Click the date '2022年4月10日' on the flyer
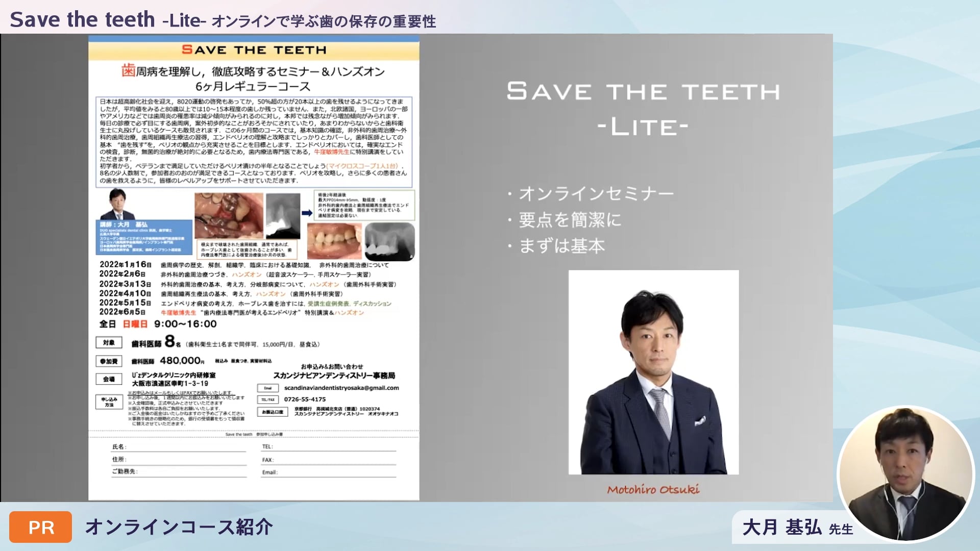This screenshot has height=551, width=980. (x=126, y=294)
